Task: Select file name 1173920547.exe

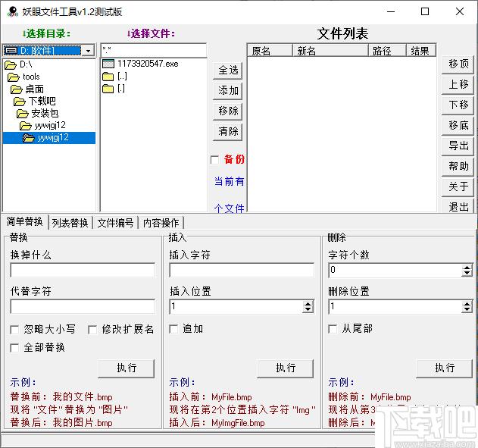Action: click(148, 64)
